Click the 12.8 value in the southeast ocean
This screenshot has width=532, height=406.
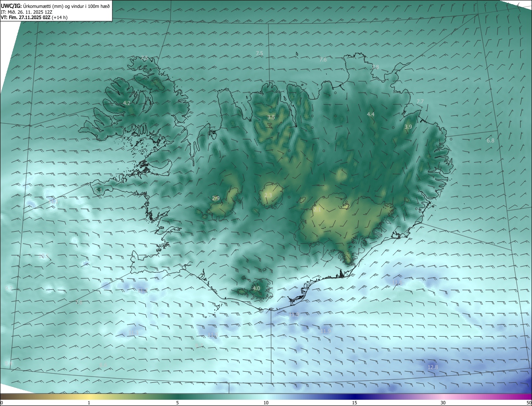coord(433,367)
